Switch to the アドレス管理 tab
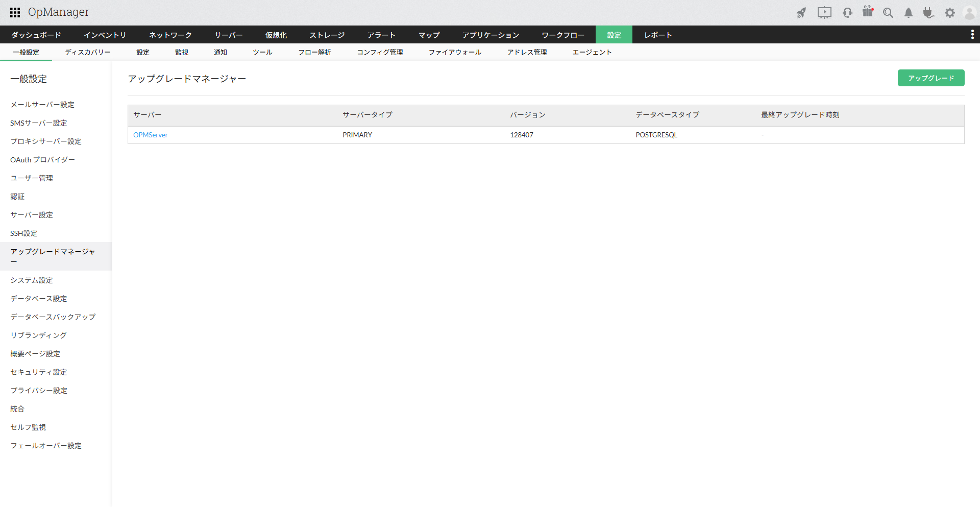Screen dimensions: 980x507 (527, 52)
